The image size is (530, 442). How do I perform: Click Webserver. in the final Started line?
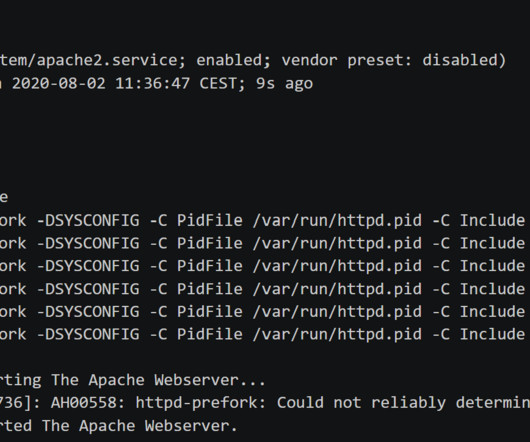[191, 426]
